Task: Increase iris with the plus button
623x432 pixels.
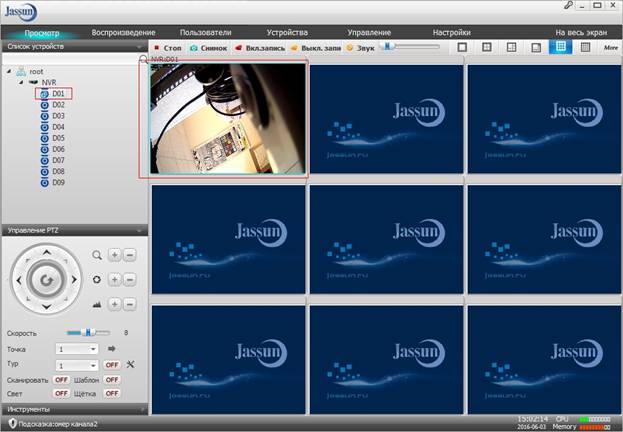Action: (114, 304)
